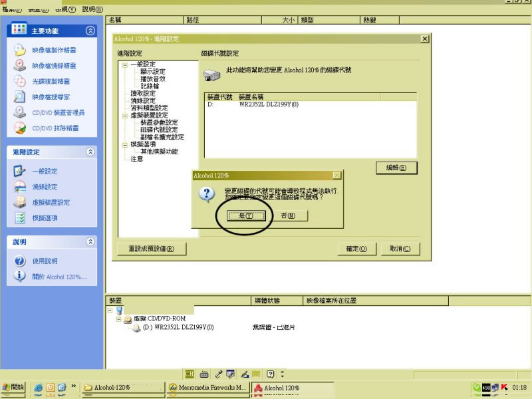
Task: Click the Kaspersky tray icon
Action: pos(504,388)
